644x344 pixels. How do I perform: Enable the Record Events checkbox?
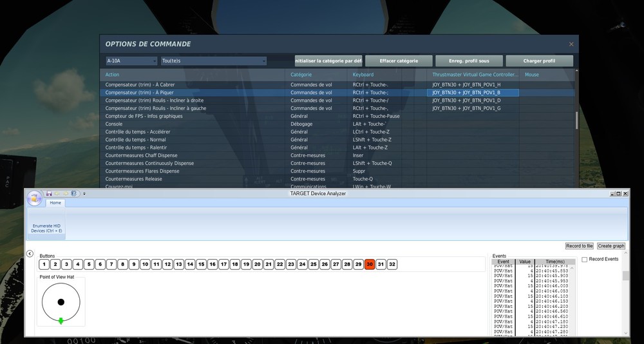585,260
